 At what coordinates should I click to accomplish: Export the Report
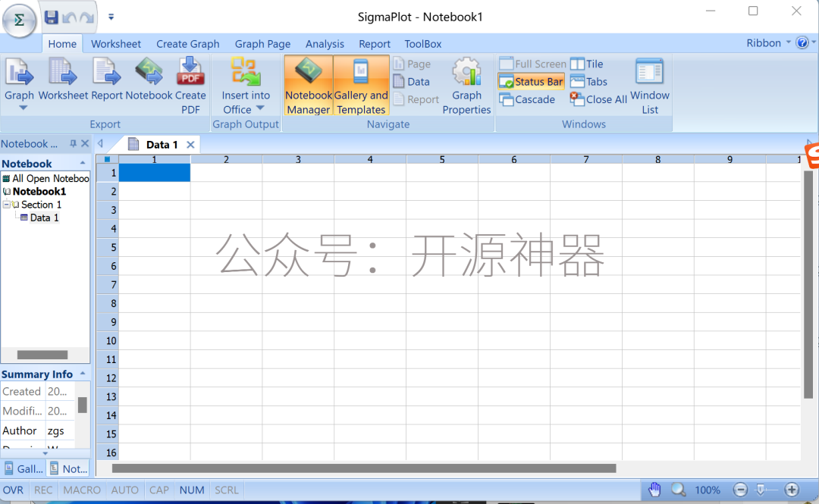(107, 79)
